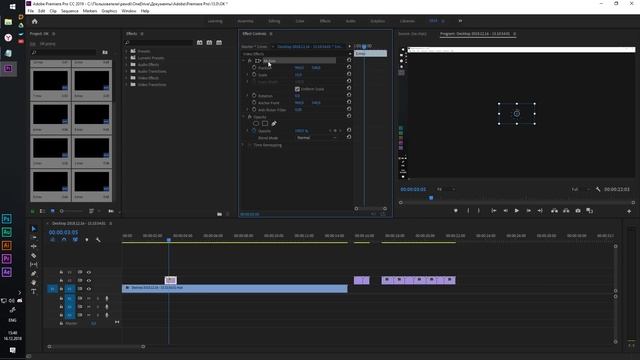
Task: Click the Extract button in Program monitor
Action: [x=566, y=211]
